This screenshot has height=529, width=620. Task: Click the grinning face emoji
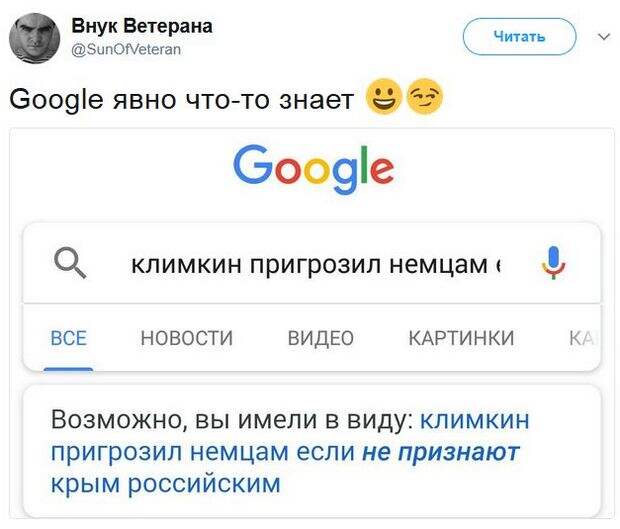384,97
